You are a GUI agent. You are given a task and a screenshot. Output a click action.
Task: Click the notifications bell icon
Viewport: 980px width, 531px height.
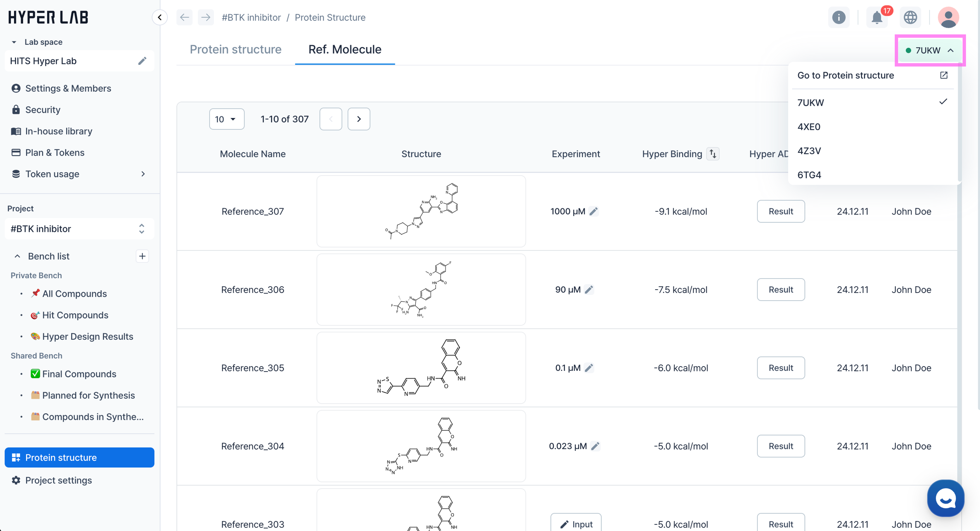pyautogui.click(x=877, y=17)
